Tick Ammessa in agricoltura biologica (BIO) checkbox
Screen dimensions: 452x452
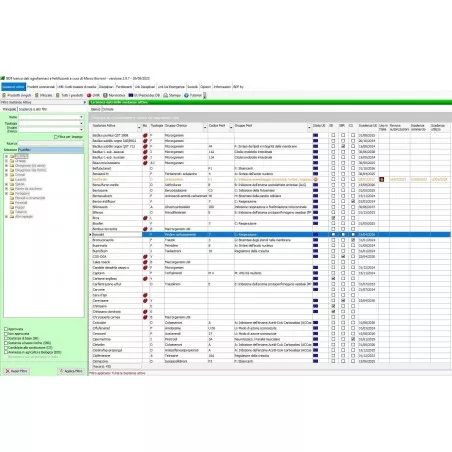pyautogui.click(x=6, y=352)
